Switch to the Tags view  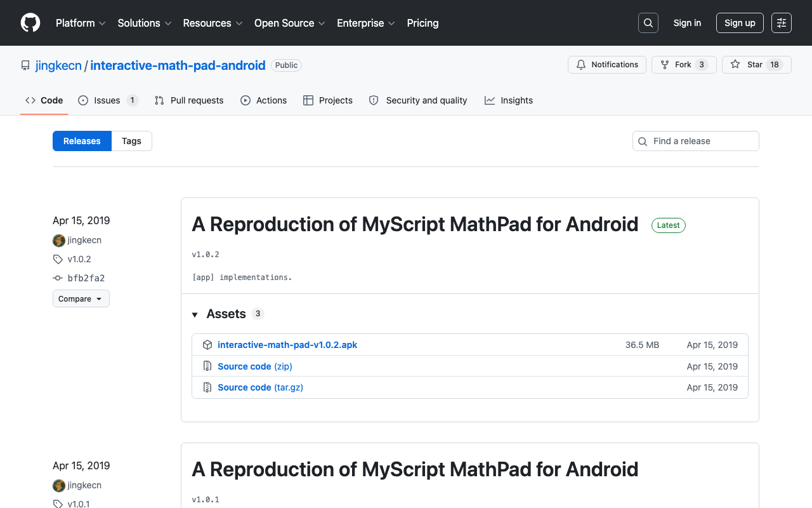pos(131,141)
